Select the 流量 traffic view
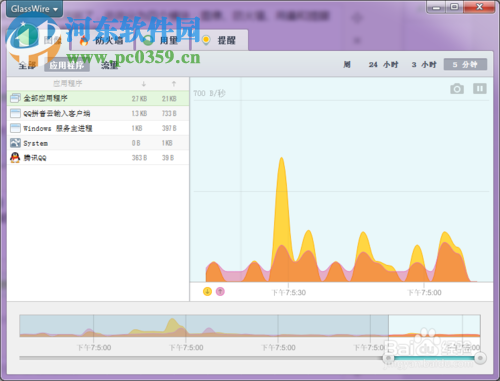The width and height of the screenshot is (500, 381). pyautogui.click(x=110, y=65)
